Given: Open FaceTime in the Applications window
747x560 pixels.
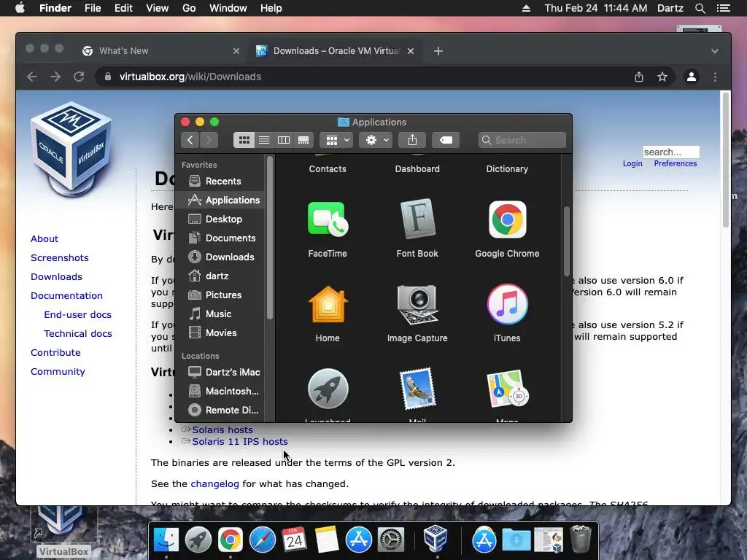Looking at the screenshot, I should [x=328, y=219].
